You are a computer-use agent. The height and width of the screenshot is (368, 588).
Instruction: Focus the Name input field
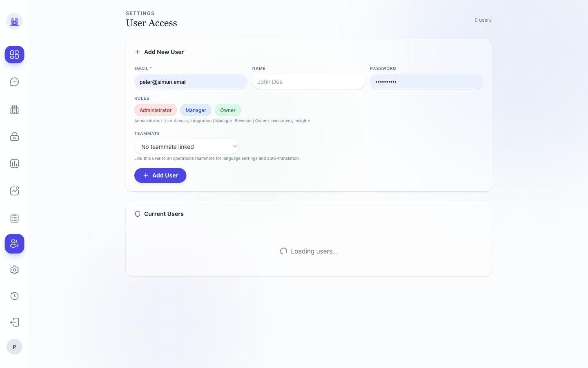pos(309,82)
